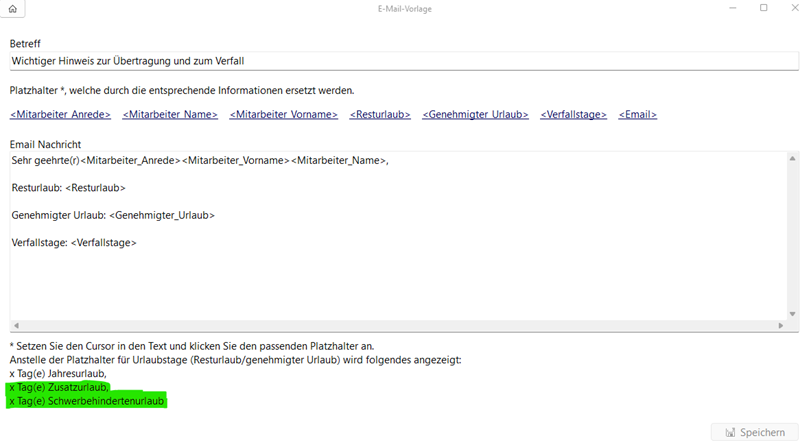Click the <Genehmigter_Urlaub> placeholder link
The image size is (809, 447).
tap(475, 115)
